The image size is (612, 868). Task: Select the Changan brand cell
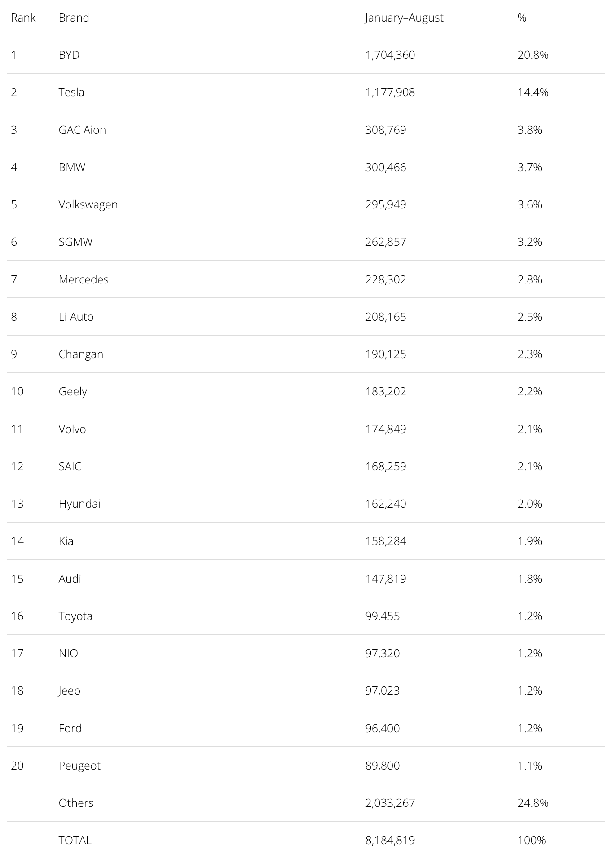81,354
